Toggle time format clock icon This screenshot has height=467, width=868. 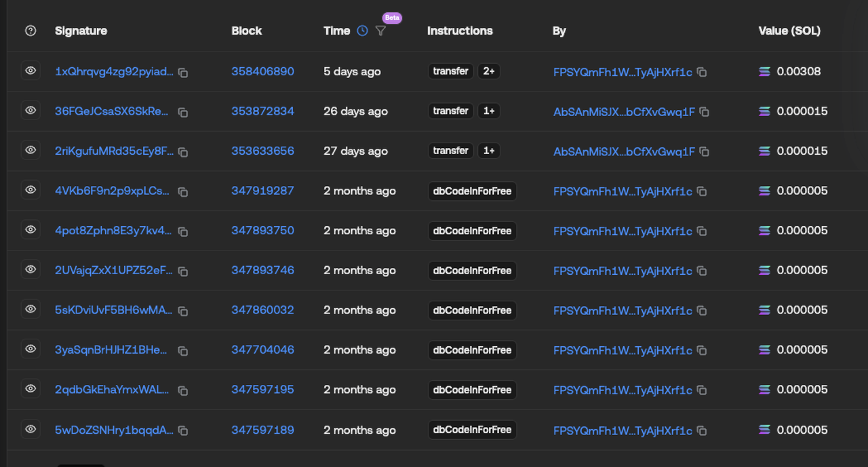pos(362,31)
